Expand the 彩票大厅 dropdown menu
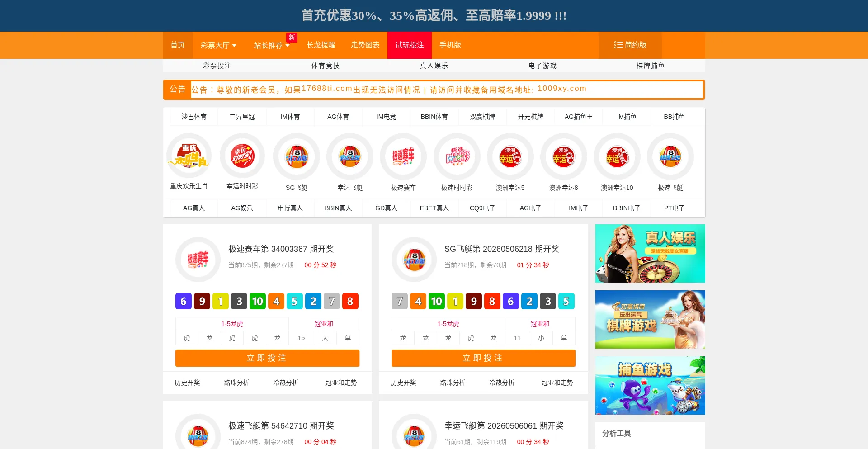This screenshot has height=449, width=868. tap(218, 45)
